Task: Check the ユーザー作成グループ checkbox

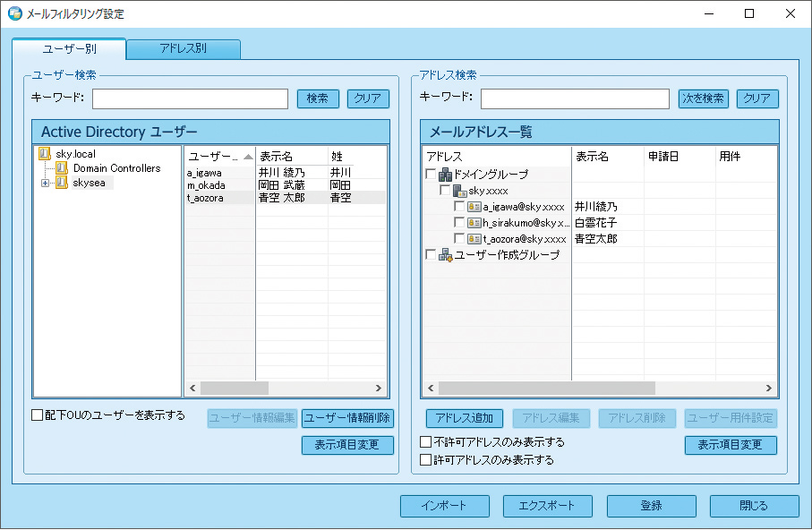Action: click(x=431, y=254)
